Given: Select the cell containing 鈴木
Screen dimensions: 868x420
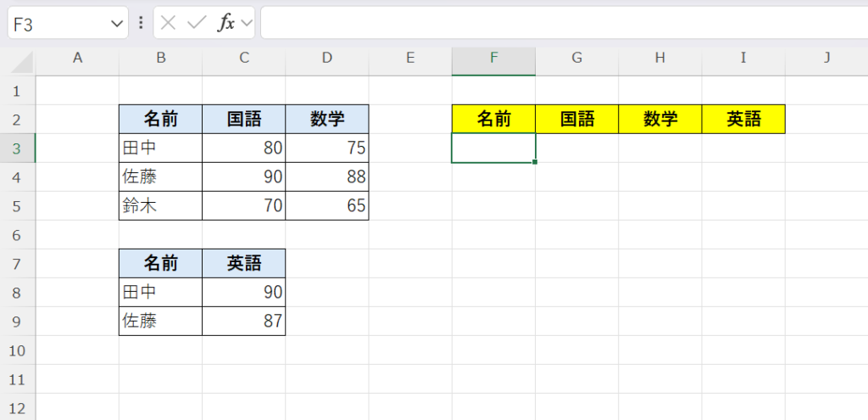Looking at the screenshot, I should click(161, 206).
